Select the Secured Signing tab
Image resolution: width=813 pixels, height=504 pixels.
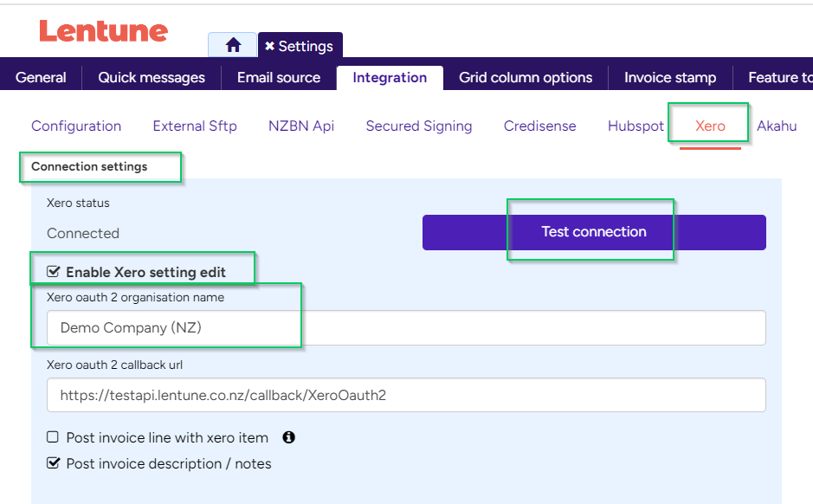(x=418, y=126)
